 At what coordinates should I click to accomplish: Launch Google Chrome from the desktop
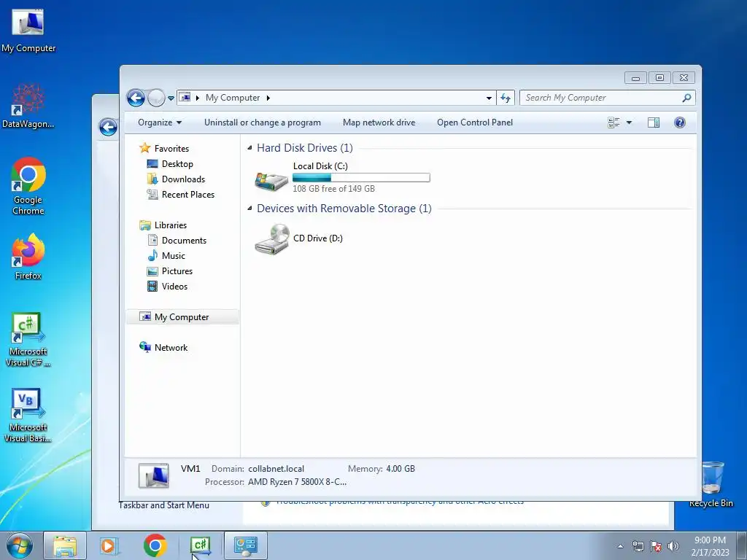(28, 186)
